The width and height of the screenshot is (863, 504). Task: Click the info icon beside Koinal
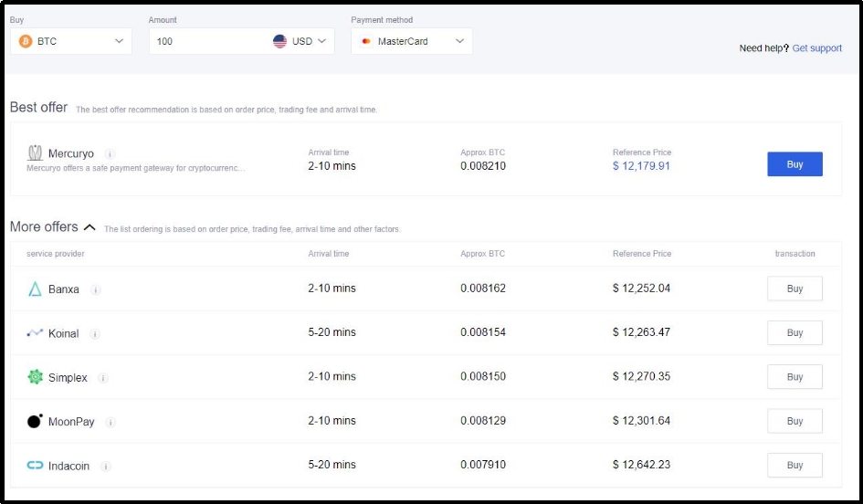click(x=95, y=334)
